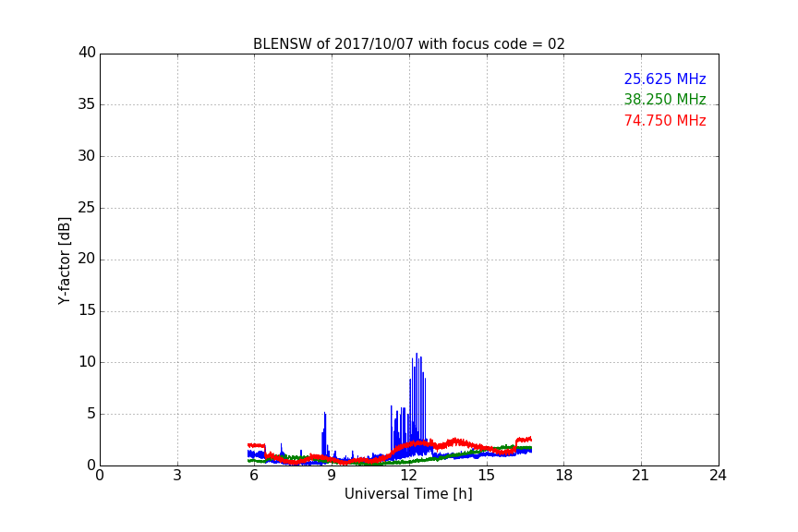Viewport: 798px width, 532px height.
Task: Click the y-axis tick label 15
Action: pyautogui.click(x=87, y=310)
